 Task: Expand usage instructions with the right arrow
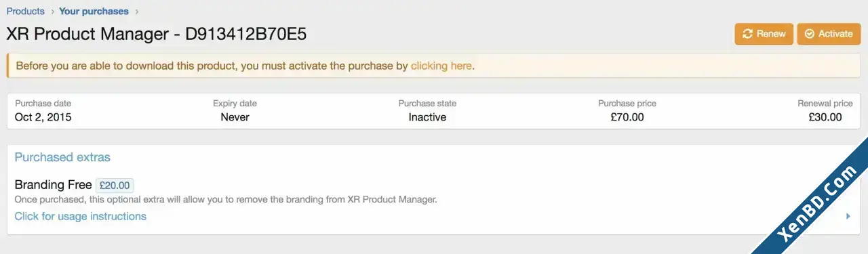(848, 217)
